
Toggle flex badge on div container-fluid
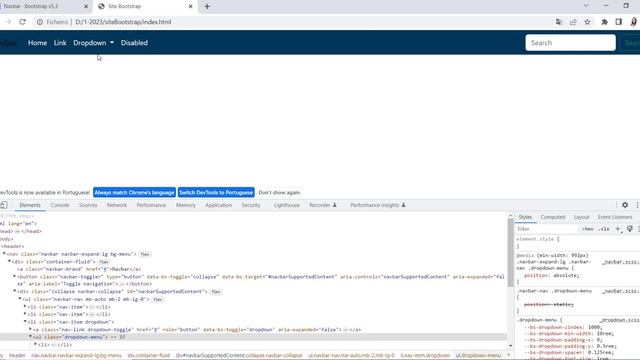pos(104,262)
